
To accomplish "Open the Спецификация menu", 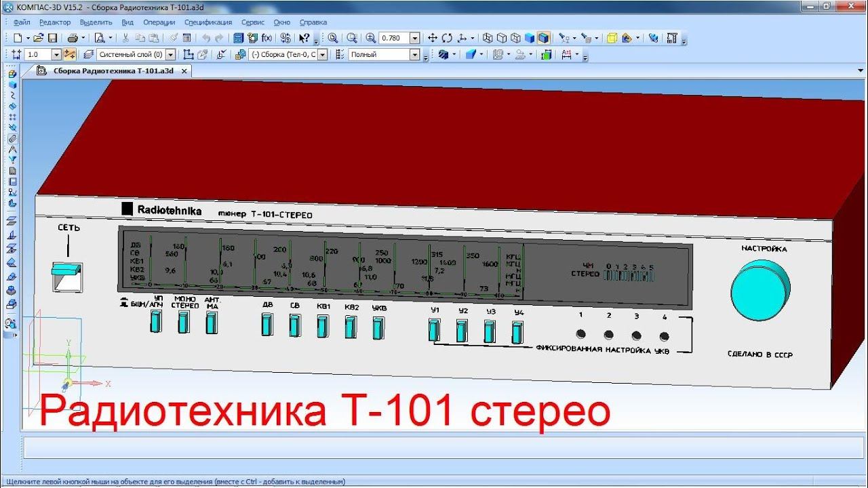I will click(x=208, y=22).
